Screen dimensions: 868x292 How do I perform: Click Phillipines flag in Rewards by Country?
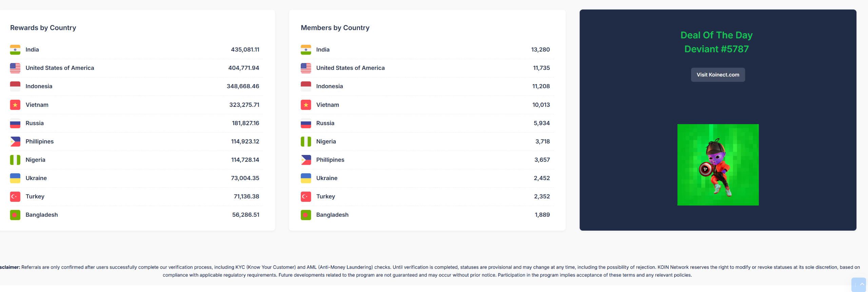(15, 141)
